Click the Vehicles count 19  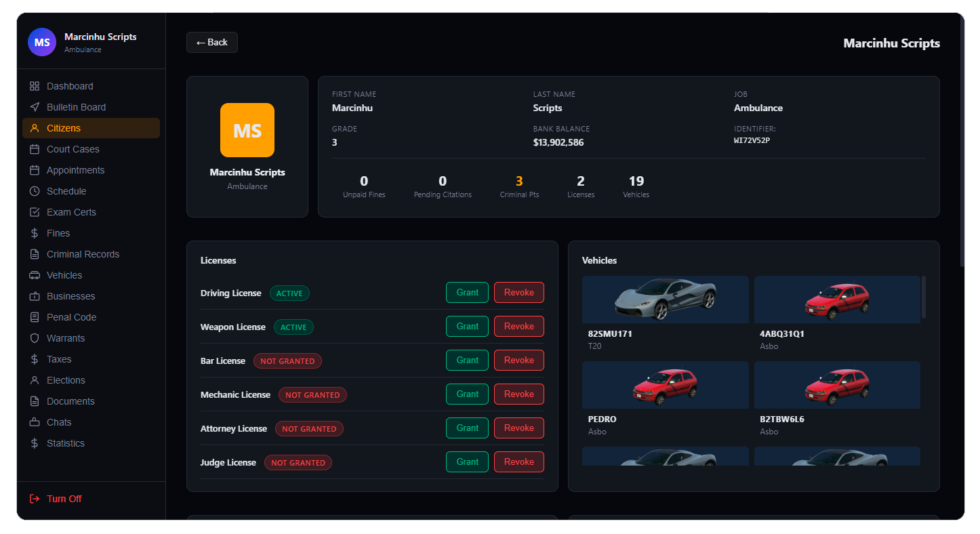pos(636,181)
